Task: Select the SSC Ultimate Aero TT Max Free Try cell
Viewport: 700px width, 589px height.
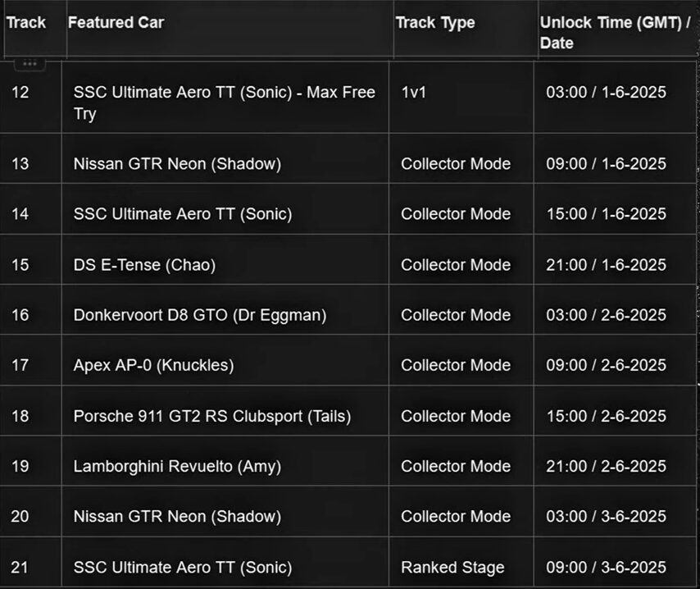Action: pos(225,98)
